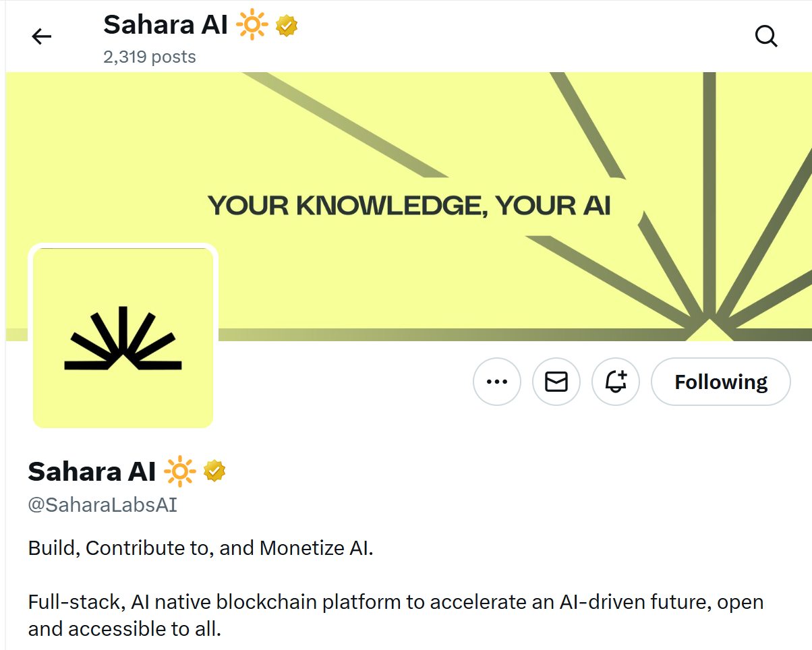Toggle message notifications via envelope button
Viewport: 812px width, 650px height.
(556, 382)
